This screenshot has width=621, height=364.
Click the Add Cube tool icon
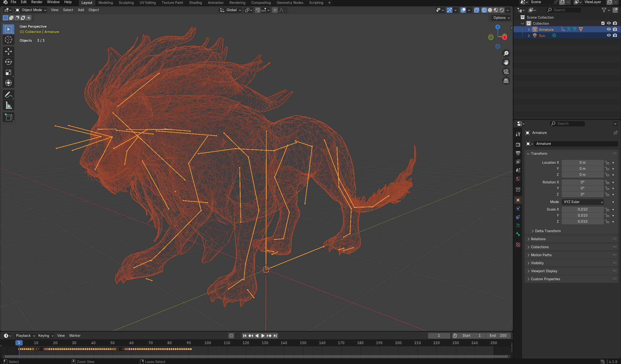[x=8, y=117]
